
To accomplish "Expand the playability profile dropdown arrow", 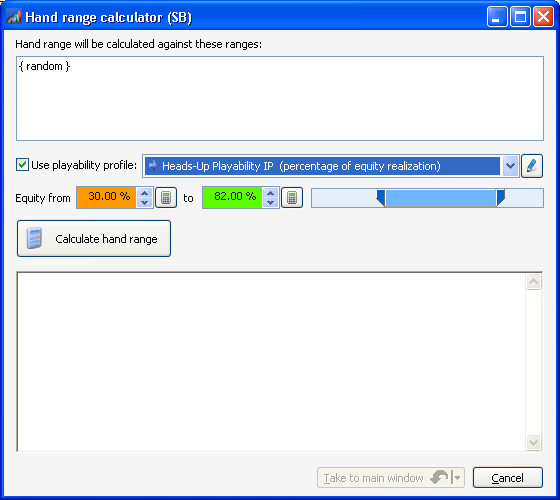I will coord(510,166).
